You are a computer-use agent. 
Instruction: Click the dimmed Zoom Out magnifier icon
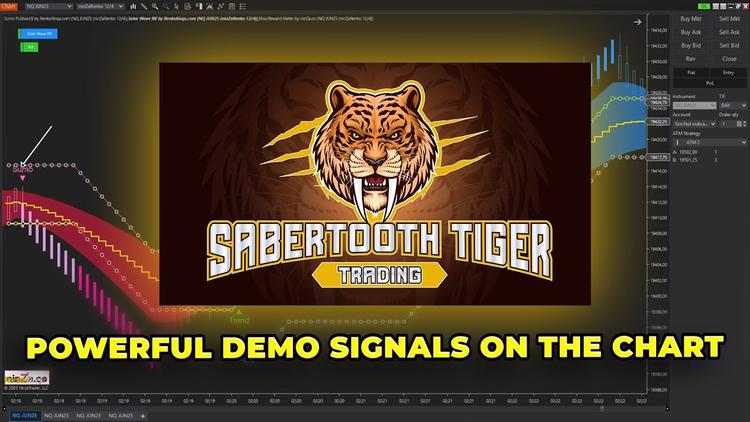click(166, 6)
